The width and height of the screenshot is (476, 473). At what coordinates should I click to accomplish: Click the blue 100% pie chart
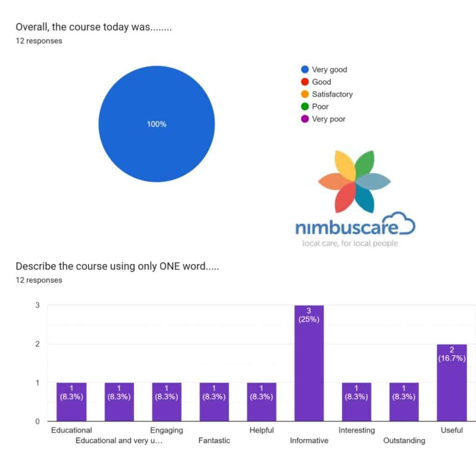(157, 124)
